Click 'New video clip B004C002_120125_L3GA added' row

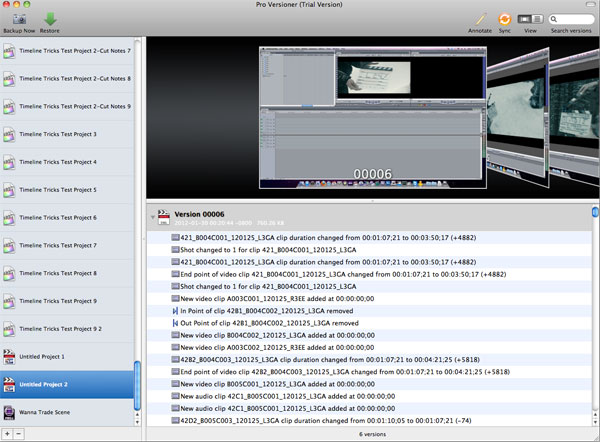coord(369,335)
